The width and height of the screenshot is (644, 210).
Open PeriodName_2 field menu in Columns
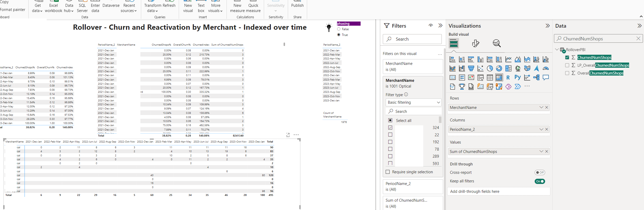[541, 129]
